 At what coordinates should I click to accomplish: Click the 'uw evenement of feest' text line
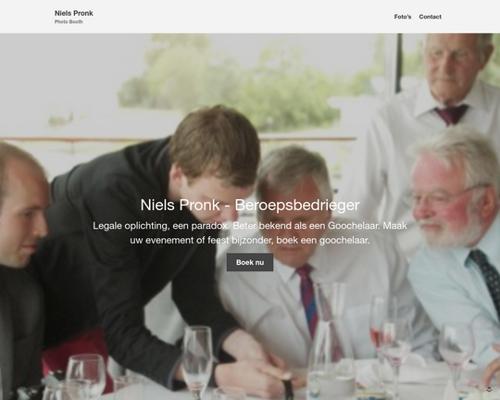point(250,240)
